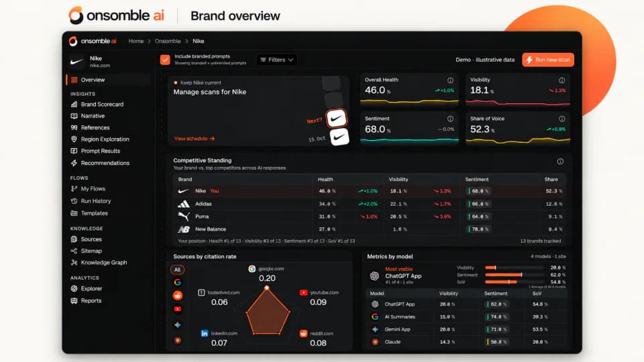Click the 15 Oct Nike scan tile

[339, 137]
